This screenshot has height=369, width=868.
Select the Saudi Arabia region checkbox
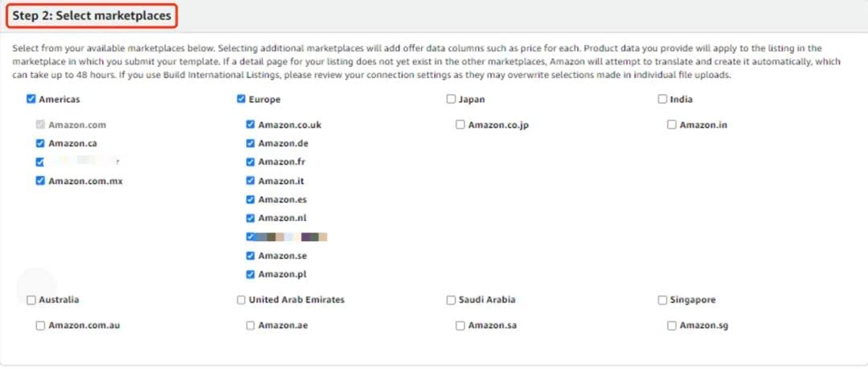[x=451, y=300]
